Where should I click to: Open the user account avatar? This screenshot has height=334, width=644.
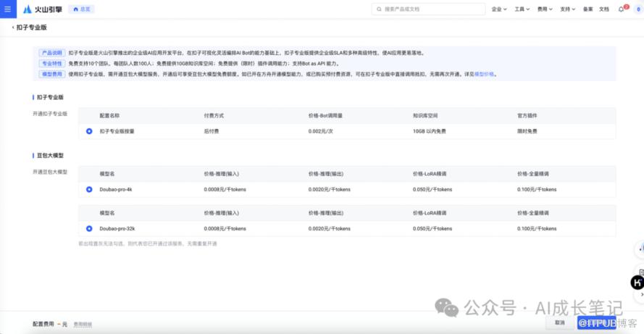638,9
